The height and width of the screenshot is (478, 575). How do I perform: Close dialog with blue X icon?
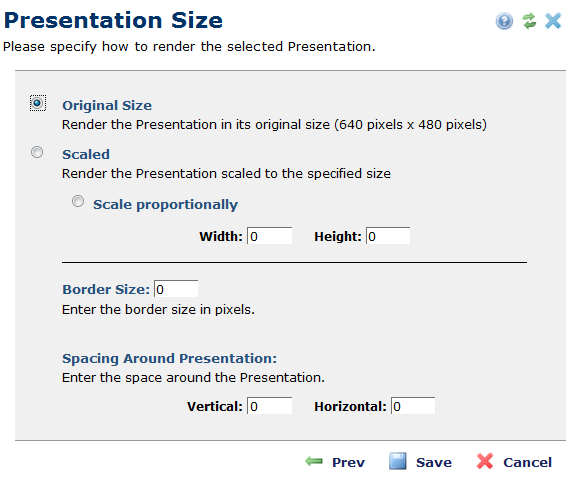[x=553, y=21]
